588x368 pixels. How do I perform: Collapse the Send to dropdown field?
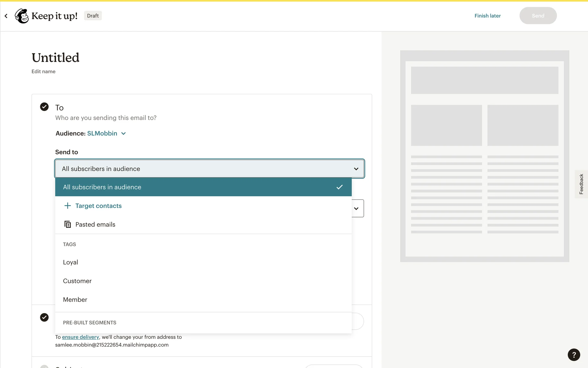pyautogui.click(x=356, y=169)
